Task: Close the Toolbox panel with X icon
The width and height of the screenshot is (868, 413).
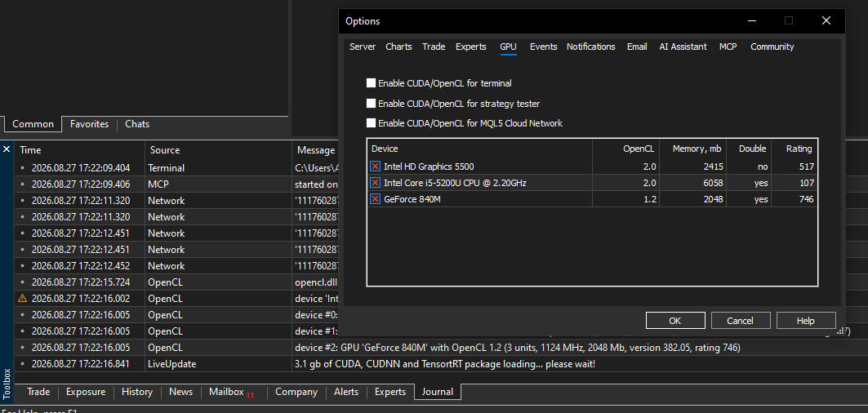Action: click(x=7, y=149)
